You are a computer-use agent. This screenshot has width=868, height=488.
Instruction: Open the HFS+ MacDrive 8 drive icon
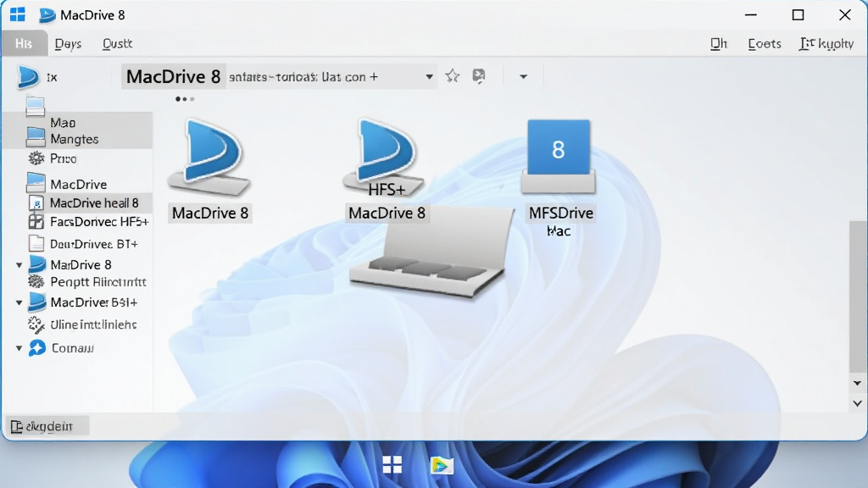(385, 158)
